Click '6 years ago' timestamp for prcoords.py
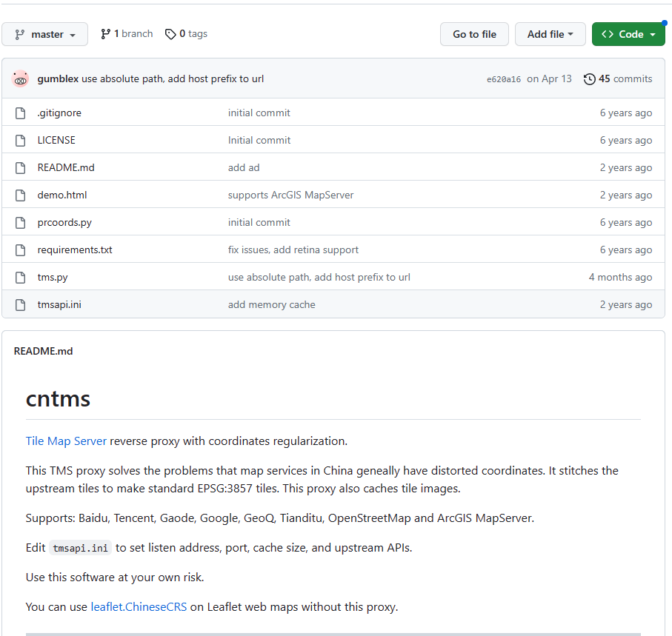Viewport: 672px width, 636px height. pos(626,222)
